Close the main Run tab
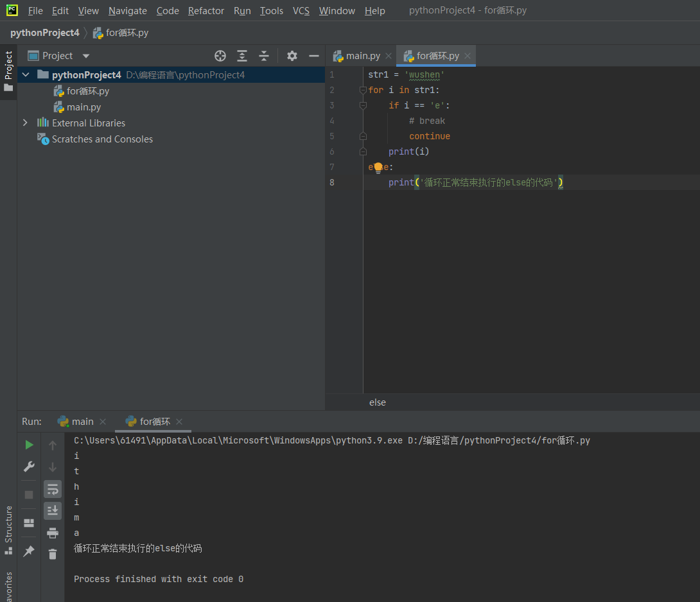The width and height of the screenshot is (700, 602). click(x=103, y=422)
